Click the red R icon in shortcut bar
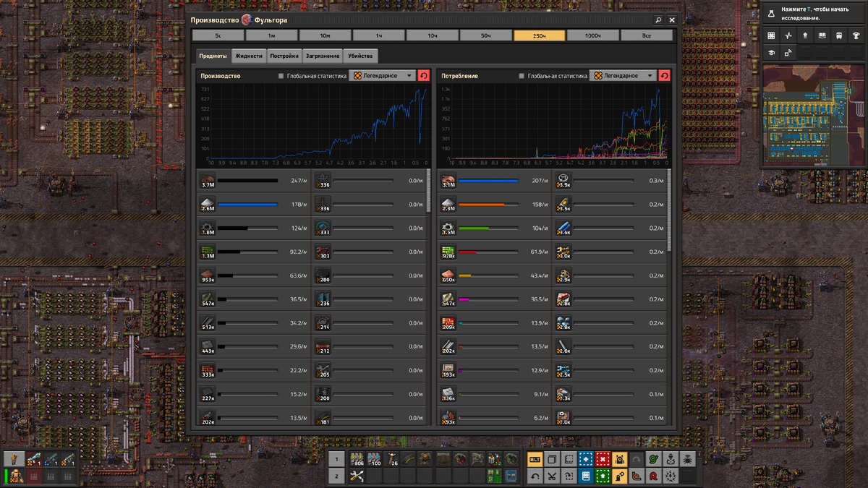The height and width of the screenshot is (488, 868). 654,476
